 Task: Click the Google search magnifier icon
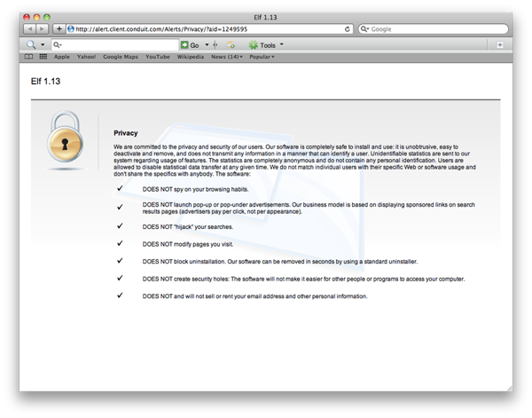click(364, 29)
